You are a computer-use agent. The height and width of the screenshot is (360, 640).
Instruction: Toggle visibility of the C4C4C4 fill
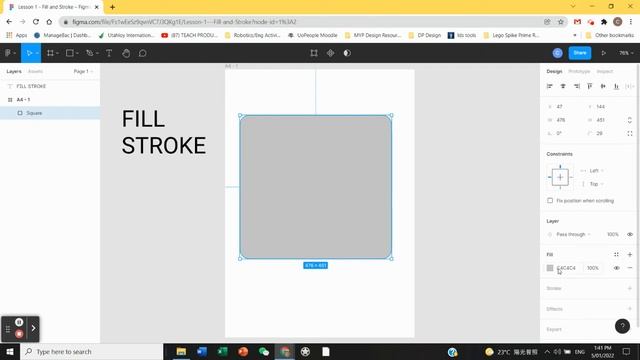coord(616,268)
